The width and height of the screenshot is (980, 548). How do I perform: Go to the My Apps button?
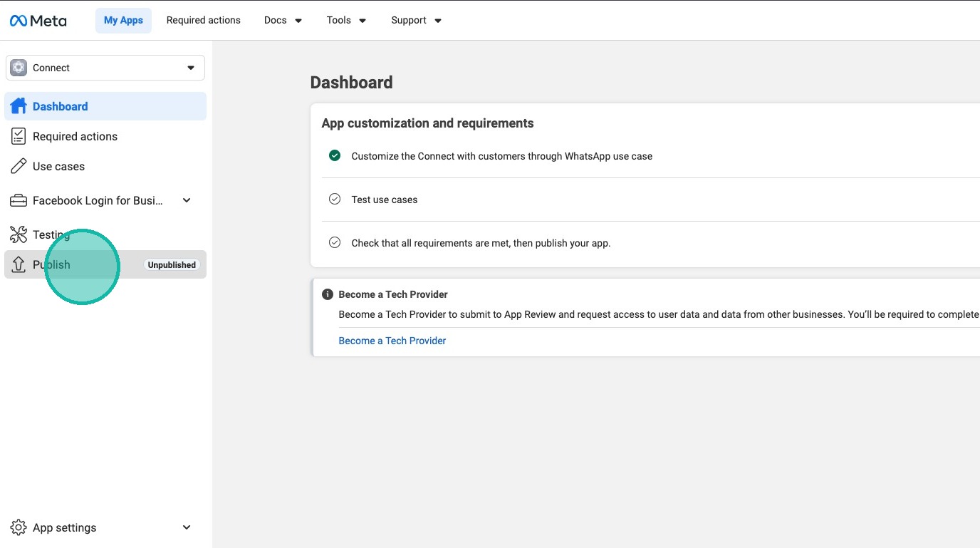tap(123, 20)
